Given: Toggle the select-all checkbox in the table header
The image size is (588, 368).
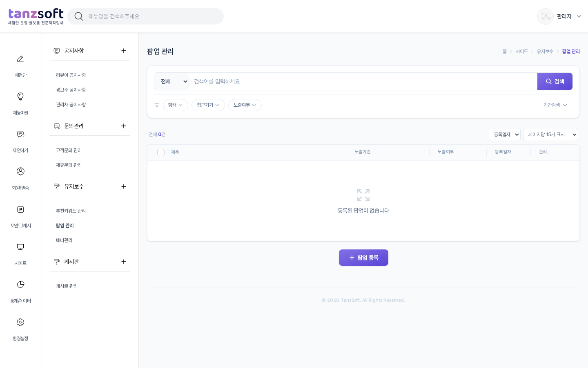Looking at the screenshot, I should pos(161,153).
